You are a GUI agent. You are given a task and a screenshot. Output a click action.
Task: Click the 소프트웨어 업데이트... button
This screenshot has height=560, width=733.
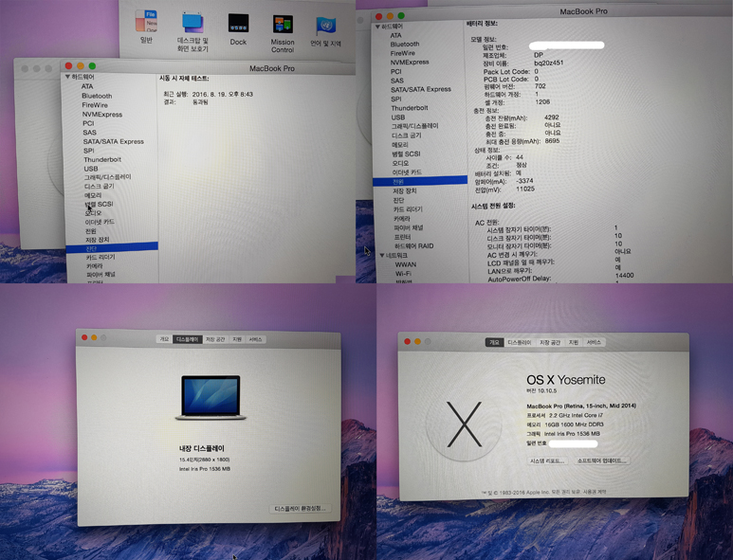pos(601,461)
